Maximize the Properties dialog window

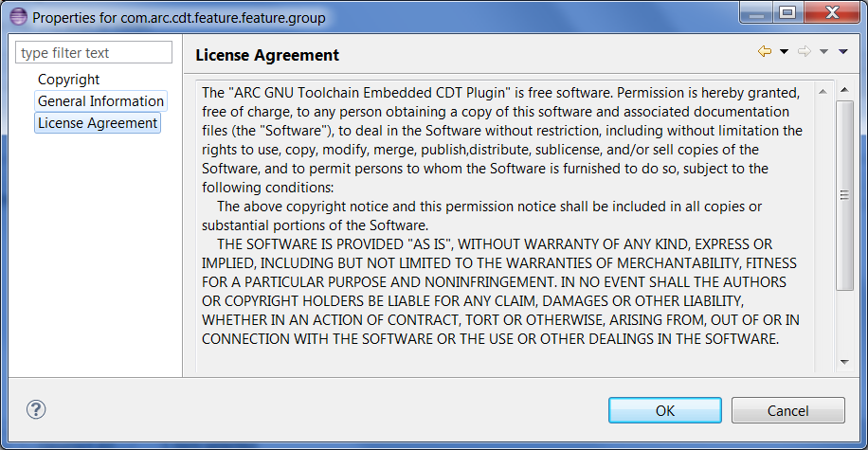[x=787, y=12]
